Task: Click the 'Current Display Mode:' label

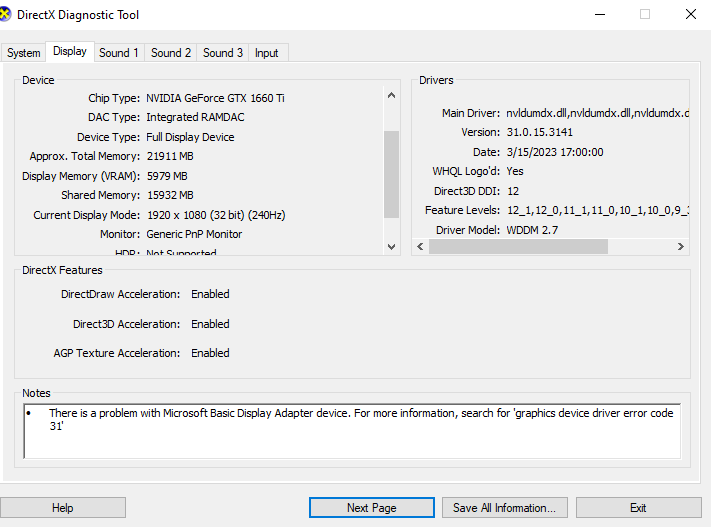Action: pos(87,215)
